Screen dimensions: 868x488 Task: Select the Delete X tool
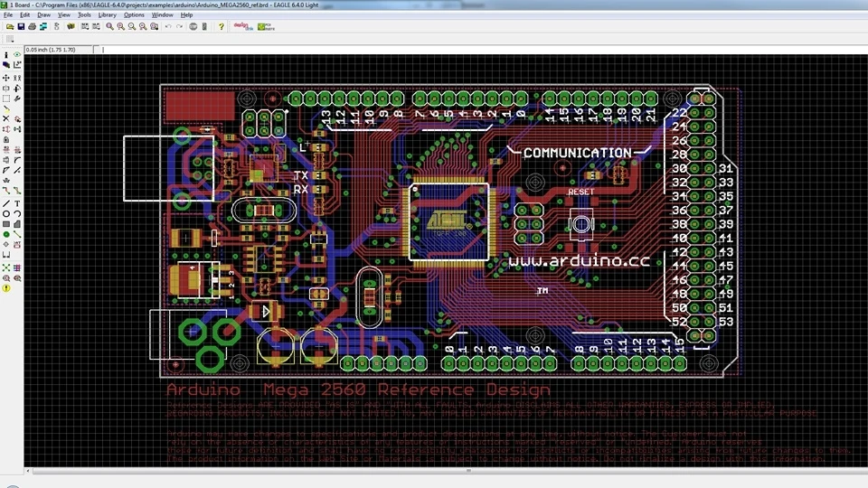point(6,118)
